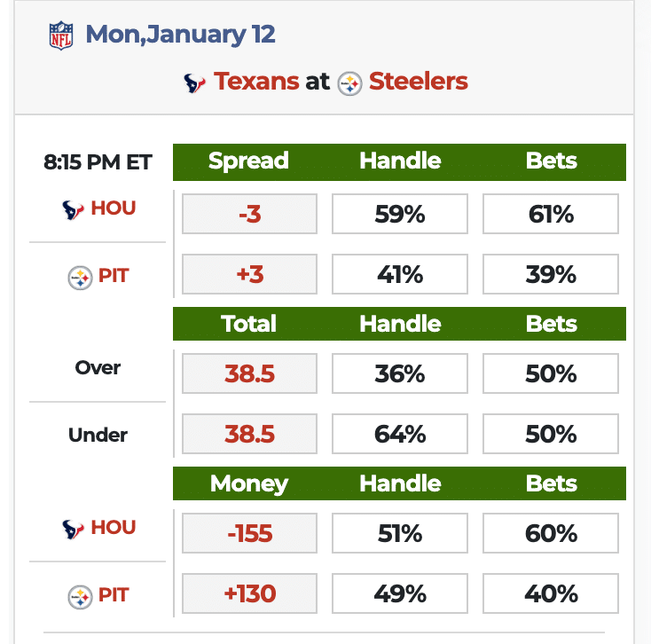This screenshot has height=644, width=651.
Task: Click the Over 38.5 total value
Action: (249, 373)
